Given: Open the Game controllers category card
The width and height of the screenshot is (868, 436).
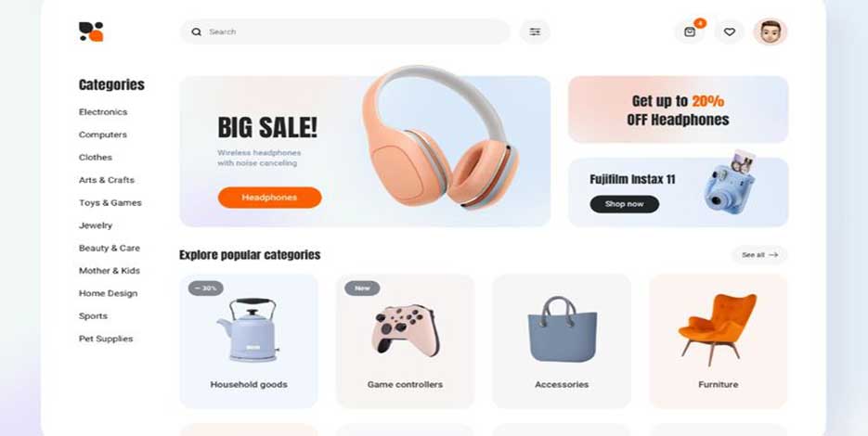Looking at the screenshot, I should click(x=405, y=340).
